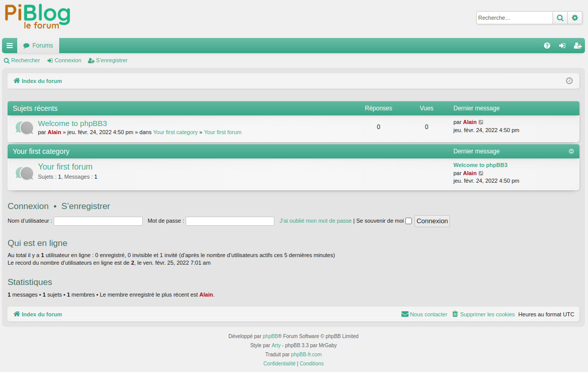Click the clock icon in breadcrumb bar
588x372 pixels.
tap(569, 81)
